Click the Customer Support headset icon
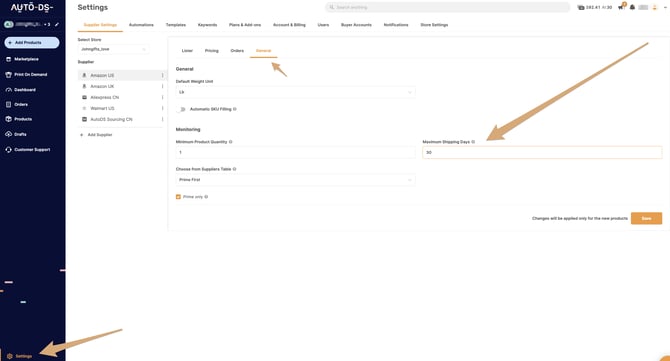 [x=9, y=150]
